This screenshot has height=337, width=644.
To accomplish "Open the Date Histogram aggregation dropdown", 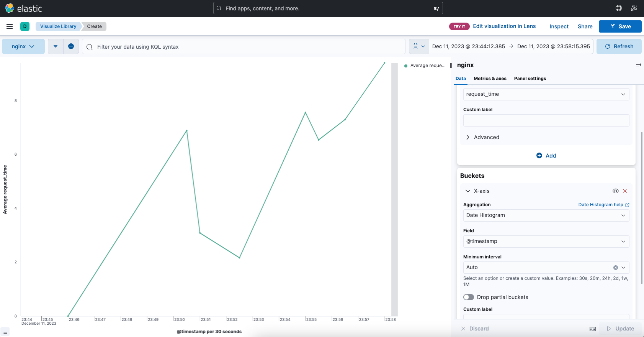I will click(x=546, y=215).
